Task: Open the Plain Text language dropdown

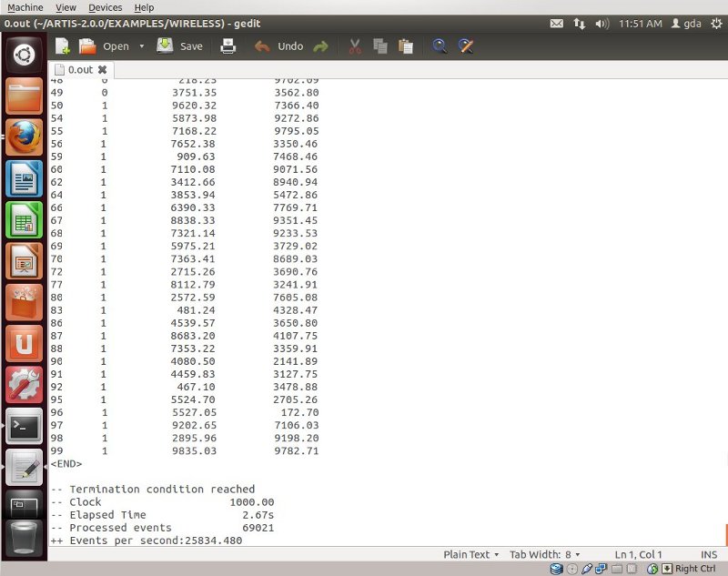Action: [x=471, y=554]
